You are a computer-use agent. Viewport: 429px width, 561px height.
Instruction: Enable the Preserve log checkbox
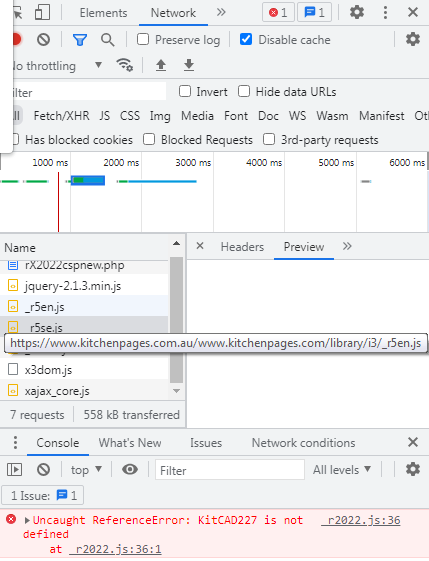pos(143,39)
